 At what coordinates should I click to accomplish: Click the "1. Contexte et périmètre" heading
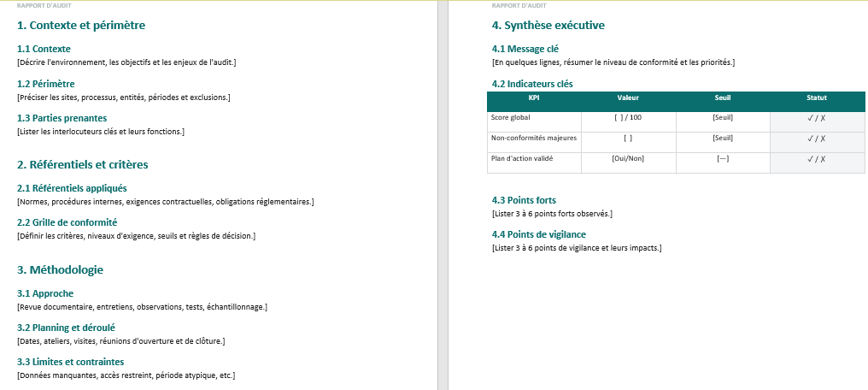(81, 26)
